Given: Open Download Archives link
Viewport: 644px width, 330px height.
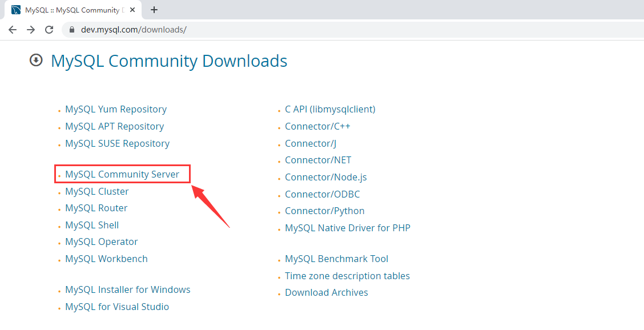Looking at the screenshot, I should click(x=327, y=292).
